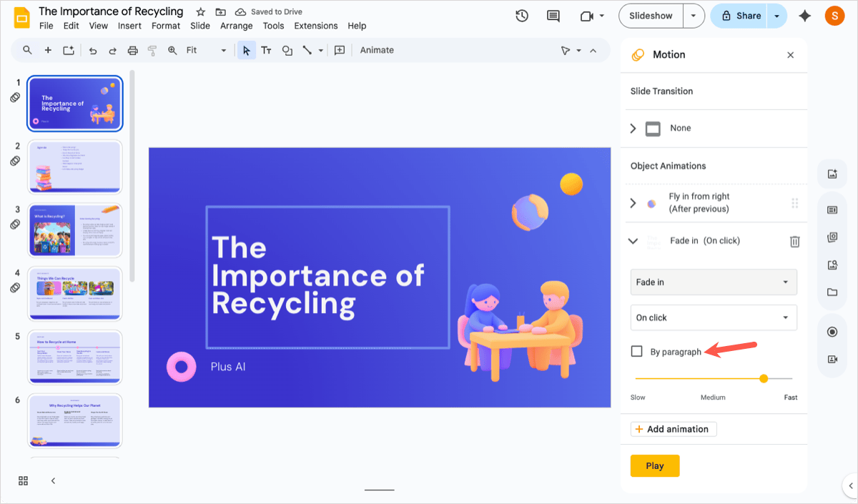
Task: Click the Plus AI subtitle text
Action: click(228, 367)
